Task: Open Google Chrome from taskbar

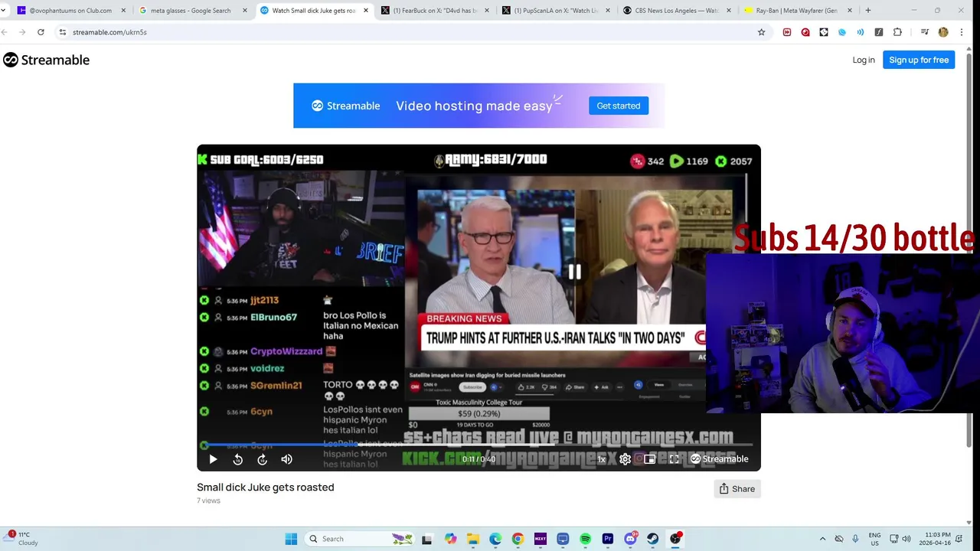Action: click(518, 539)
